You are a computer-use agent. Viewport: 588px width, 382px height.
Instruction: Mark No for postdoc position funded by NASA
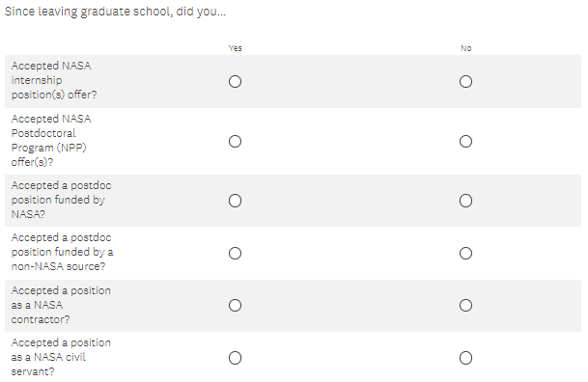[x=465, y=201]
